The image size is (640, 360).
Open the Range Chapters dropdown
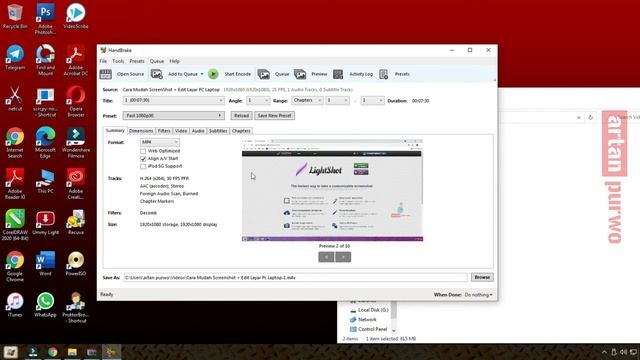[307, 100]
